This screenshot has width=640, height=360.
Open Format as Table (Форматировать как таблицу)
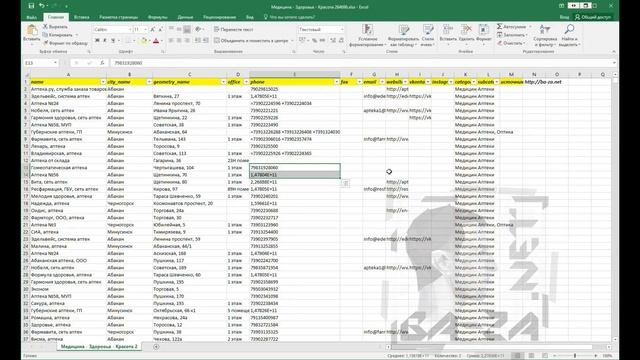click(x=404, y=35)
